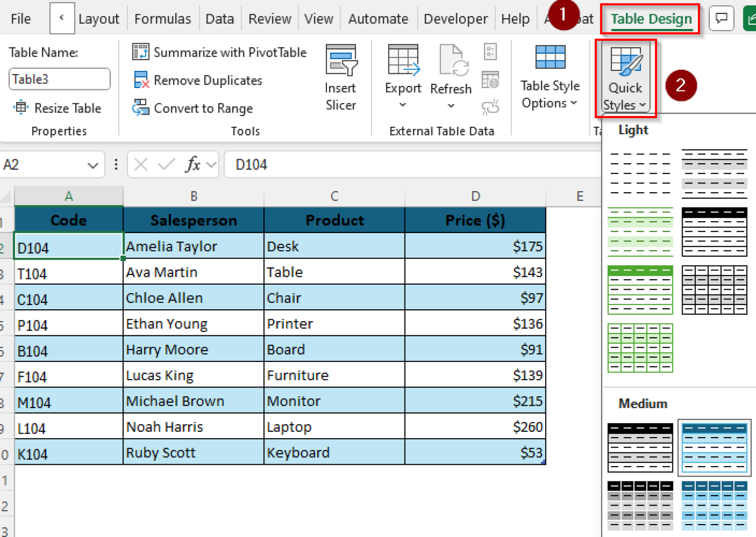Open Quick Styles gallery button
Image resolution: width=756 pixels, height=537 pixels.
pos(625,78)
